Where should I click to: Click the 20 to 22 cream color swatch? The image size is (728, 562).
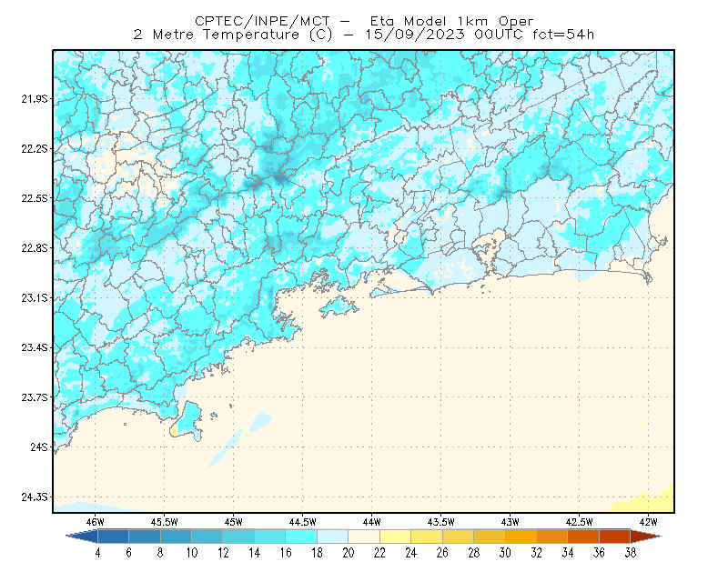(364, 537)
